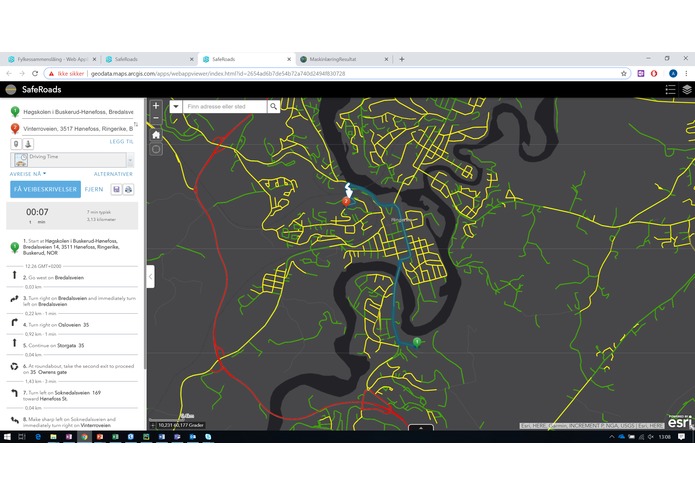Click the FÅ VEIBESKRIVELSER button

point(45,189)
